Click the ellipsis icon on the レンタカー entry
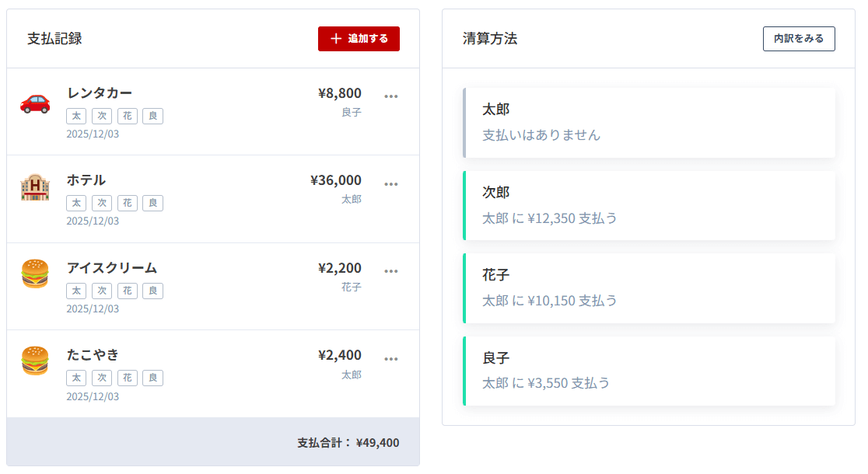 [391, 96]
